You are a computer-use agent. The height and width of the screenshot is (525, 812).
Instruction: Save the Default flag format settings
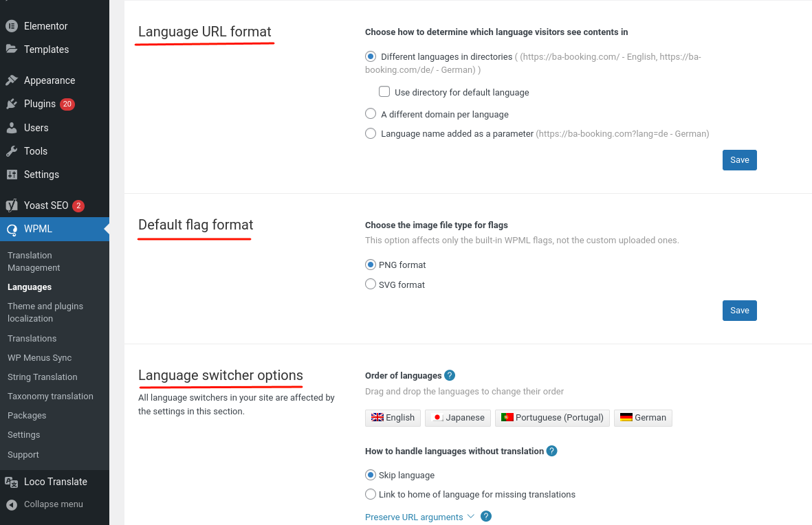click(739, 311)
